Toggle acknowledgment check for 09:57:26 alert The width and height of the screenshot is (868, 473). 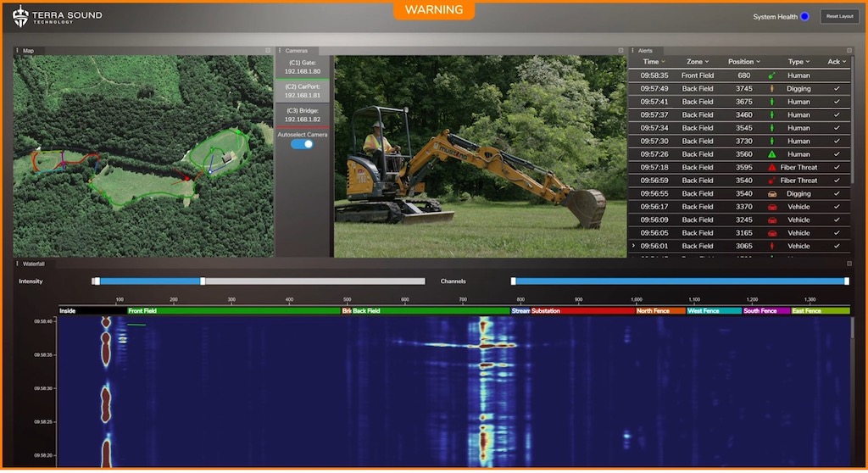[837, 154]
